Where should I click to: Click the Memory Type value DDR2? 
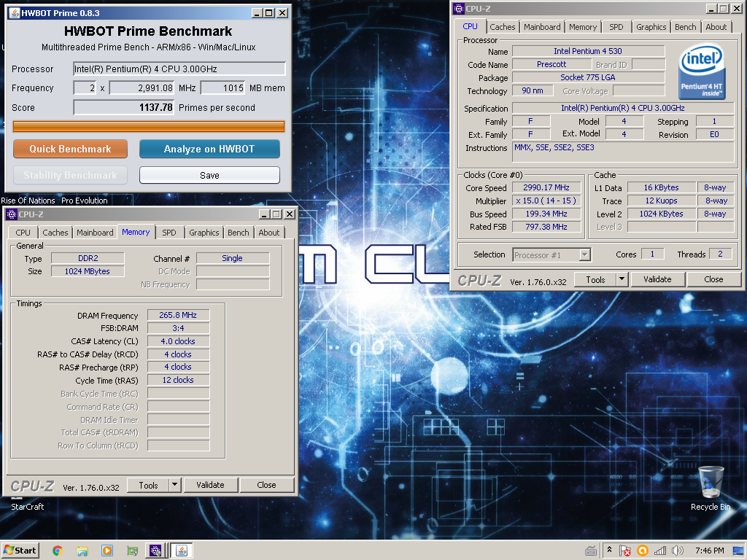(88, 258)
